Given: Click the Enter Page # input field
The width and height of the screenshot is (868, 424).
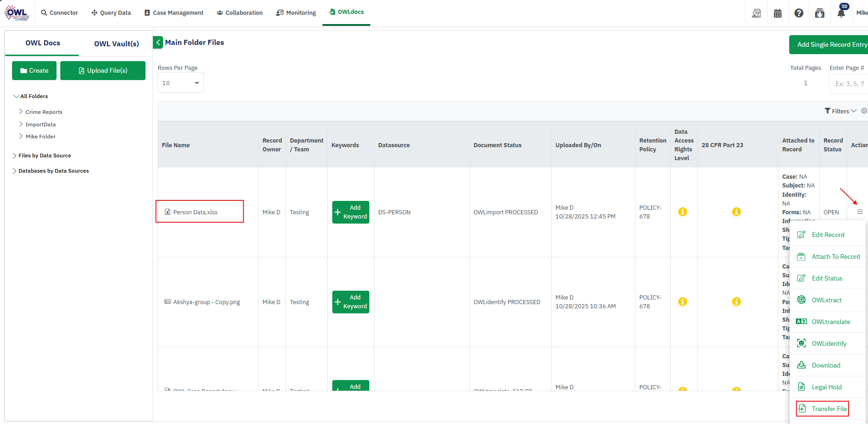Looking at the screenshot, I should coord(848,84).
